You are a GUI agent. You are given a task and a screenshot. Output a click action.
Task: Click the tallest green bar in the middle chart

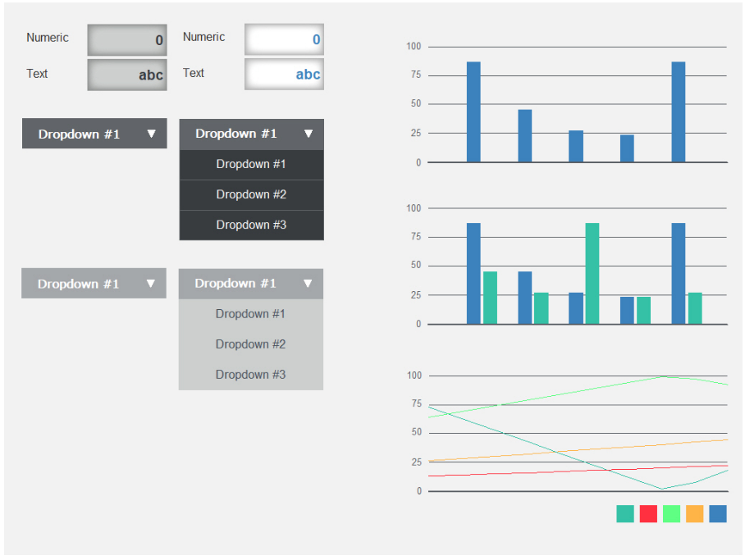click(x=592, y=271)
